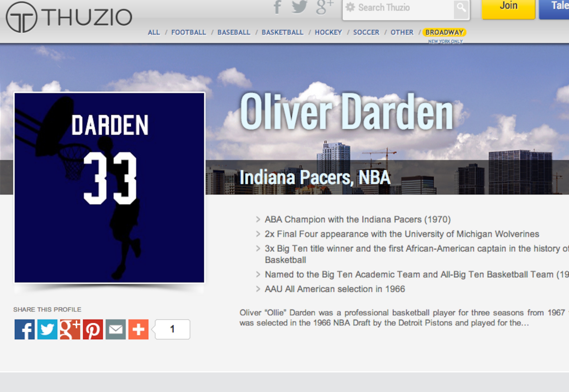Click the AAU All American selection bullet

coord(335,289)
